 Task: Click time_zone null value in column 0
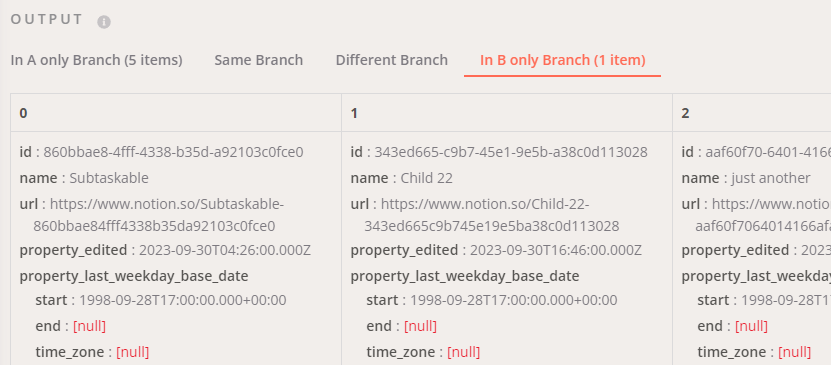(x=132, y=352)
